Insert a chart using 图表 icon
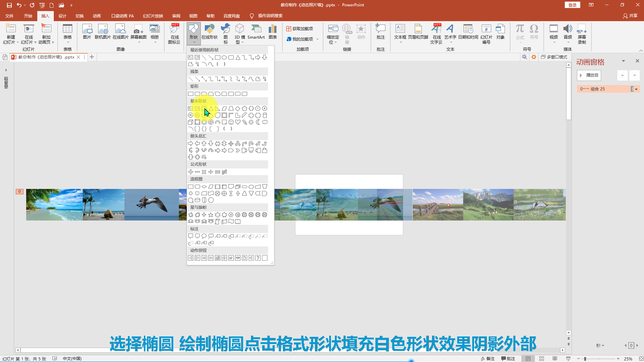Screen dimensions: 644x362 (272, 32)
